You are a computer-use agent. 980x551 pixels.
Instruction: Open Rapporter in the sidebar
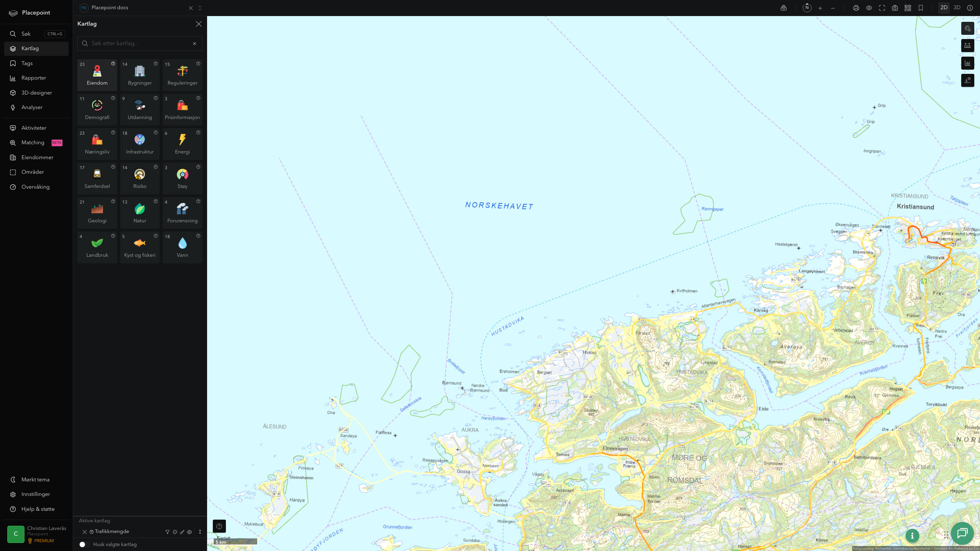tap(36, 78)
